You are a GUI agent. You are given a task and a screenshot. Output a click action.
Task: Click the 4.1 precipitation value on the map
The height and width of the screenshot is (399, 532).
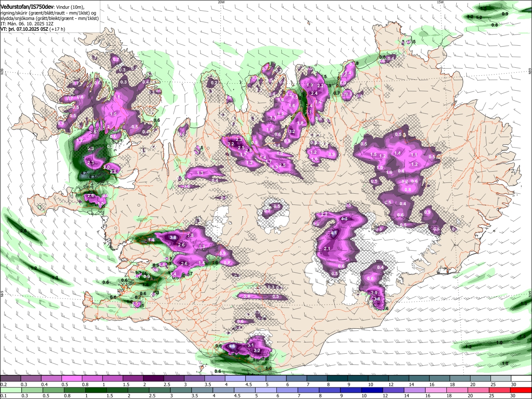coord(334,234)
